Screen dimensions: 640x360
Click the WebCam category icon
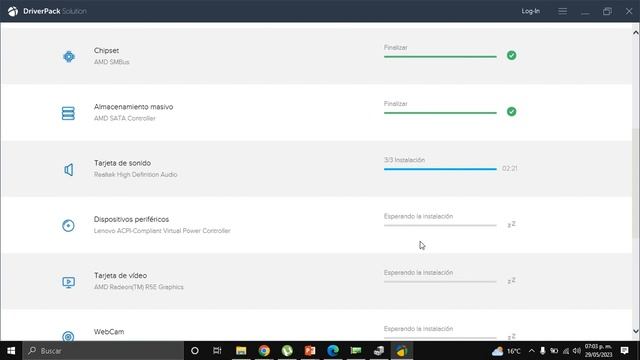[68, 336]
